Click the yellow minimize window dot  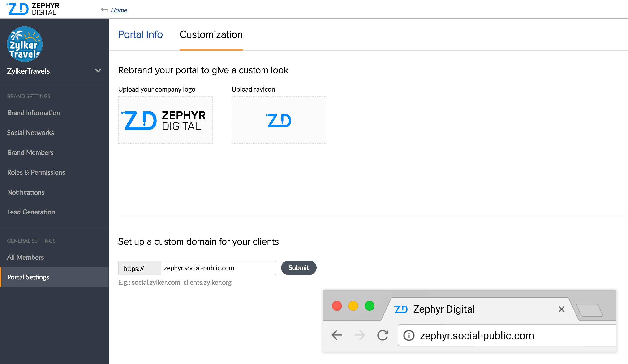[x=353, y=306]
